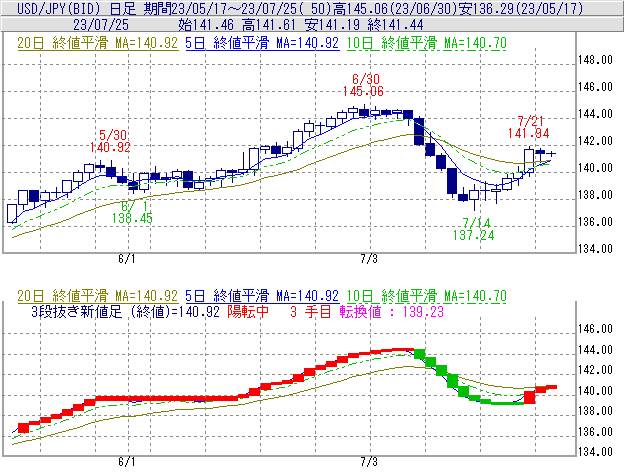Click the magenta 転換値：139.23 text
Viewport: 624px width, 475px height.
pyautogui.click(x=392, y=311)
